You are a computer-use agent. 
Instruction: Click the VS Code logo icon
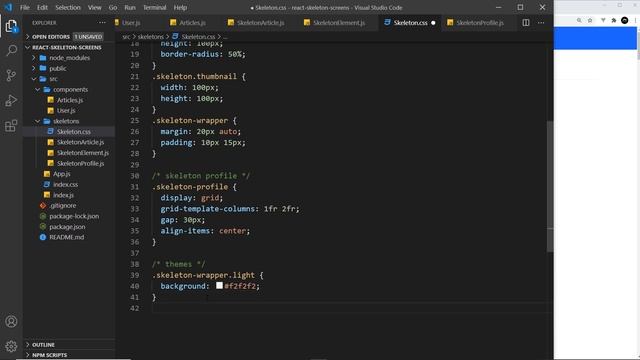[8, 7]
